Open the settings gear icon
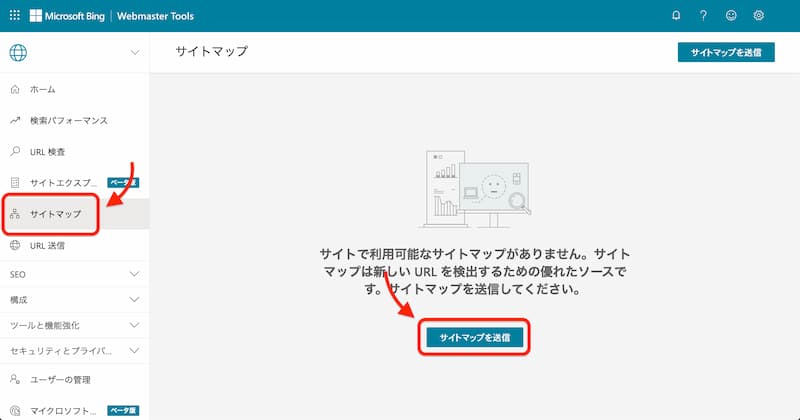 point(759,15)
